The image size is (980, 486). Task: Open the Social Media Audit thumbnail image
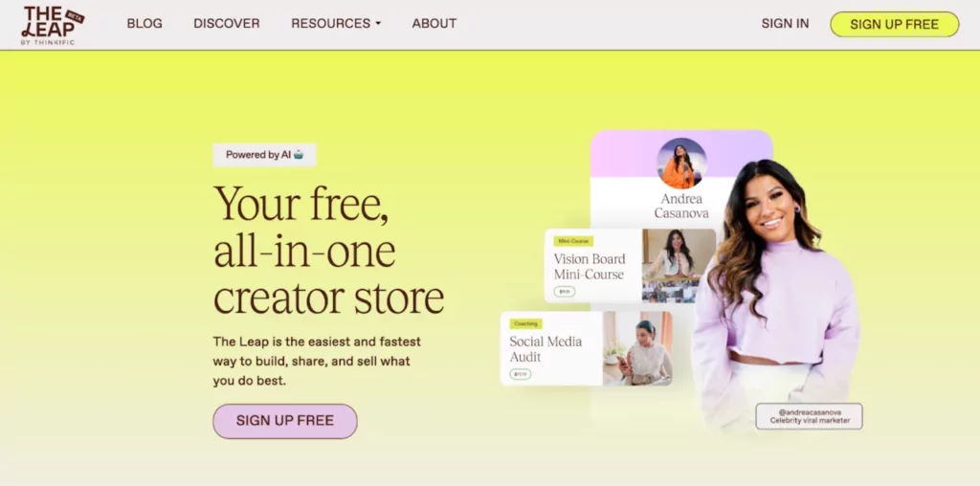[x=637, y=348]
